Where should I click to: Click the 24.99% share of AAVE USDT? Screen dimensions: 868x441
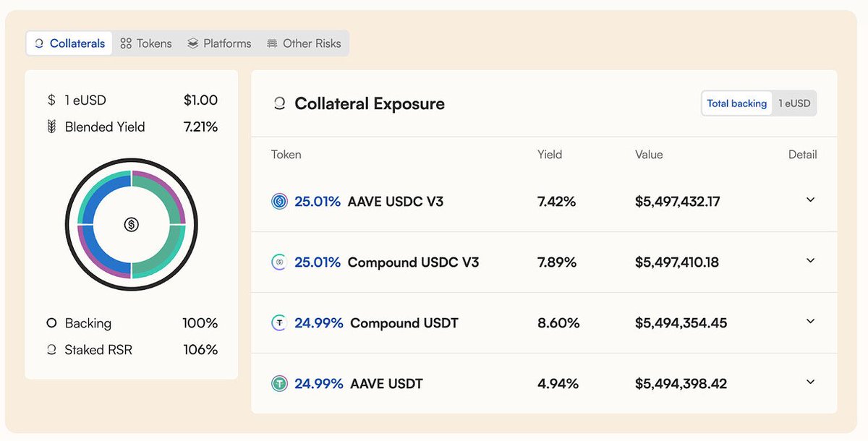coord(319,384)
